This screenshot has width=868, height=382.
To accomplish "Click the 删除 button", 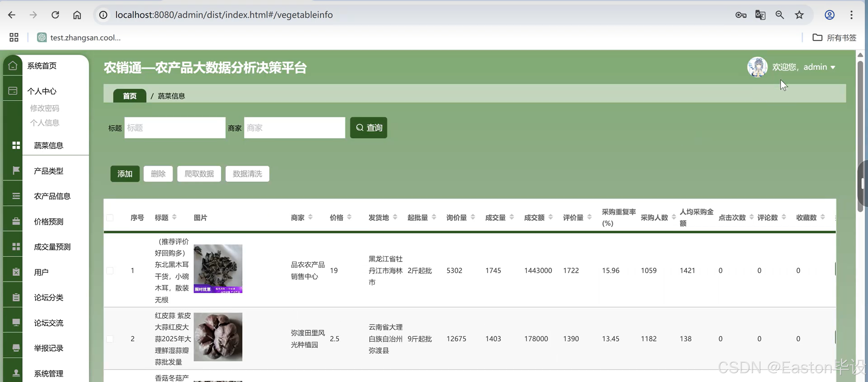I will click(158, 173).
